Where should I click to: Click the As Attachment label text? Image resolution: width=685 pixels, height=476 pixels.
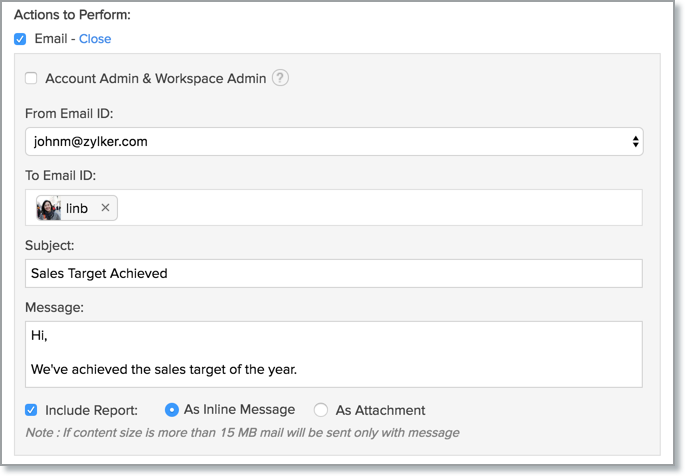point(380,410)
